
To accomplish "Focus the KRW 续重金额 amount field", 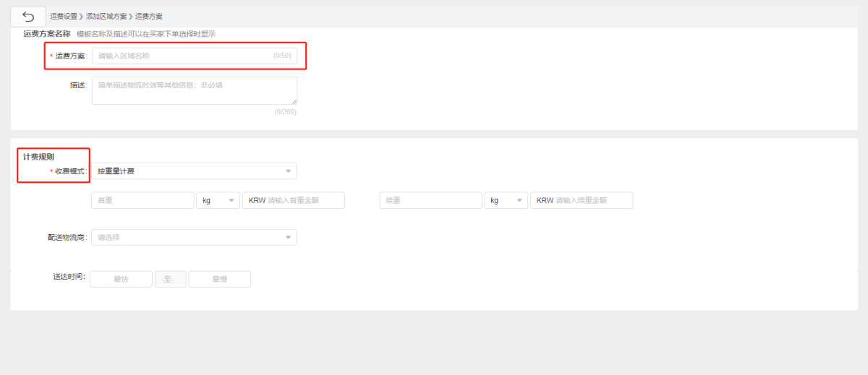I will 582,200.
